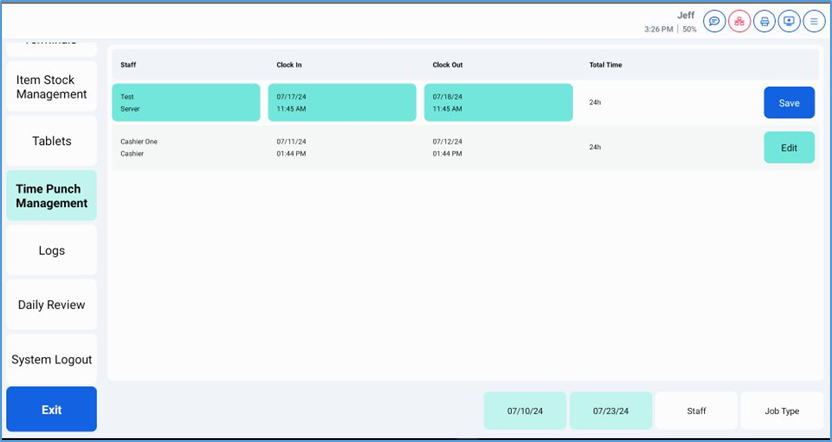Open the chat messages icon

714,21
